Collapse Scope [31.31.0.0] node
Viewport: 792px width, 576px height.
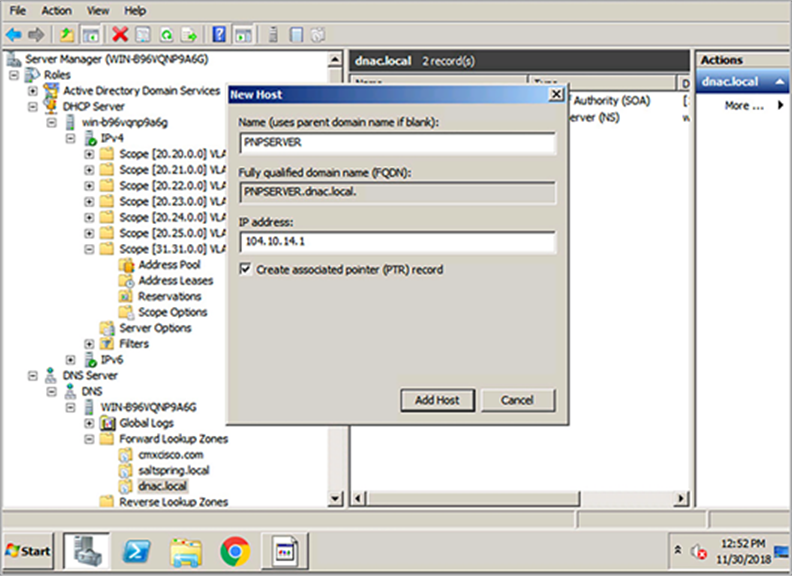(89, 249)
